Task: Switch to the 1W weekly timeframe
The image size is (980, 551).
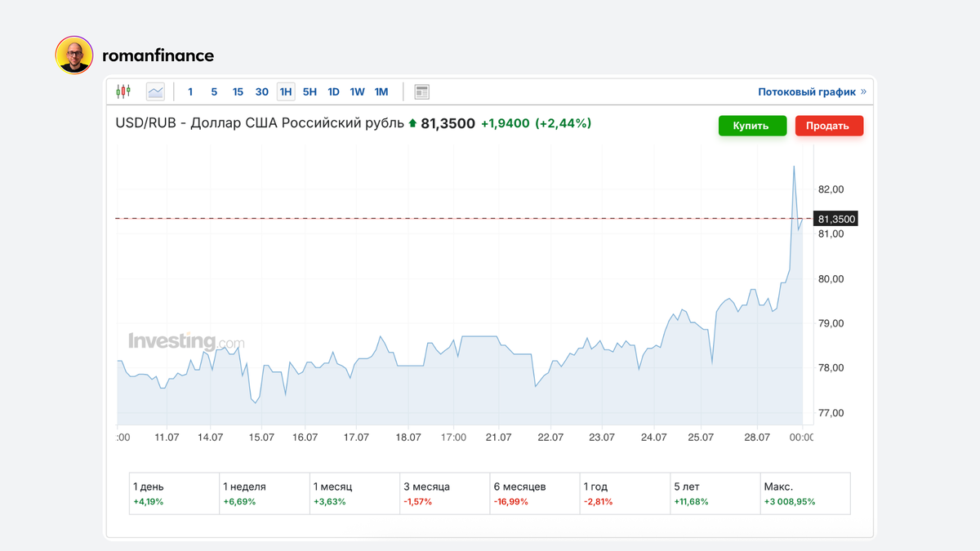Action: click(357, 91)
